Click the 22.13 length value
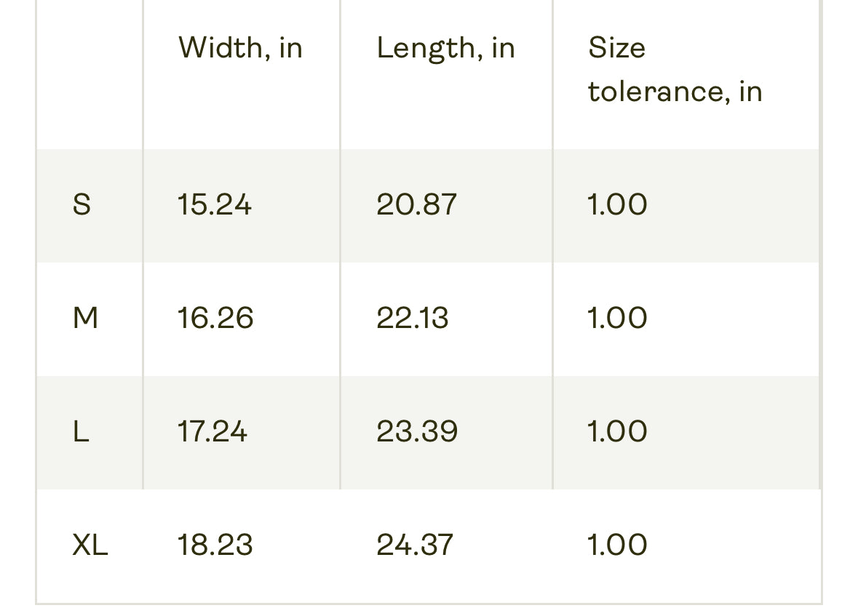The height and width of the screenshot is (616, 858). click(413, 319)
